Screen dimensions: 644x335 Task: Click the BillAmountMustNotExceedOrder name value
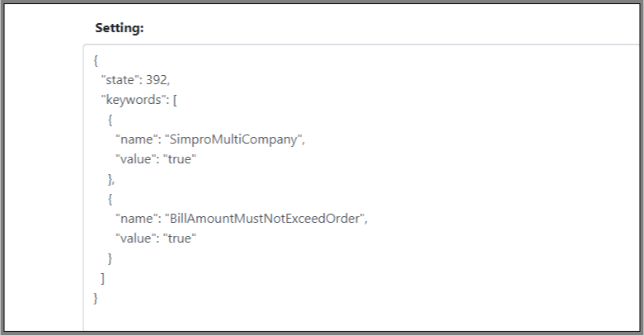pos(265,219)
